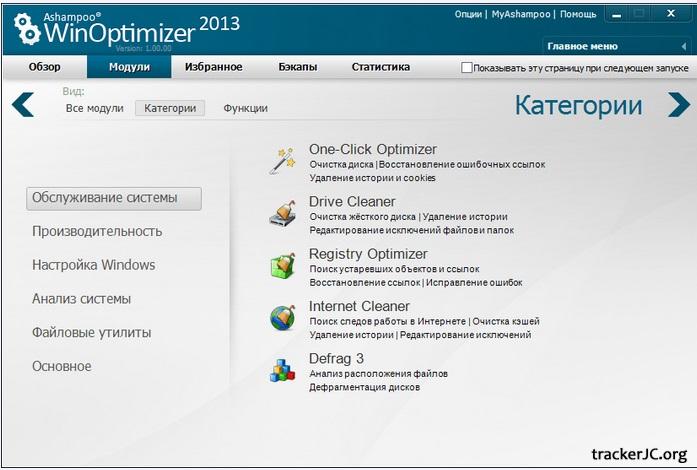Open the Настройка Windows category
697x470 pixels.
point(94,265)
